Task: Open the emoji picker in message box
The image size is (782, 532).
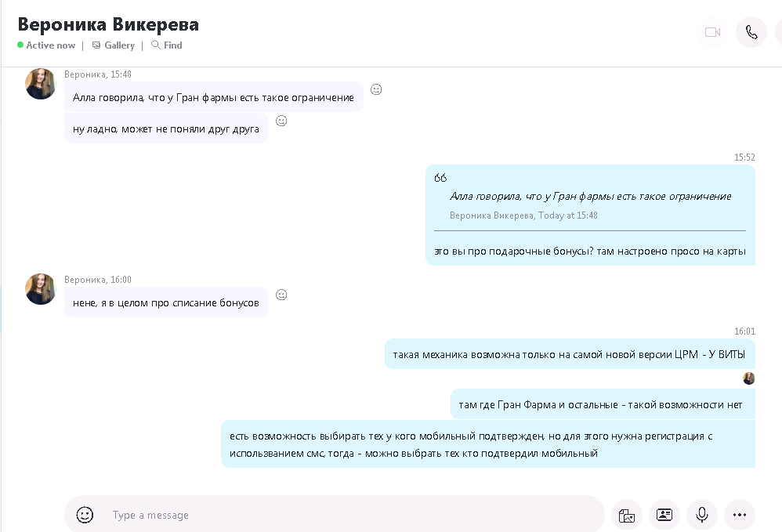Action: point(85,515)
